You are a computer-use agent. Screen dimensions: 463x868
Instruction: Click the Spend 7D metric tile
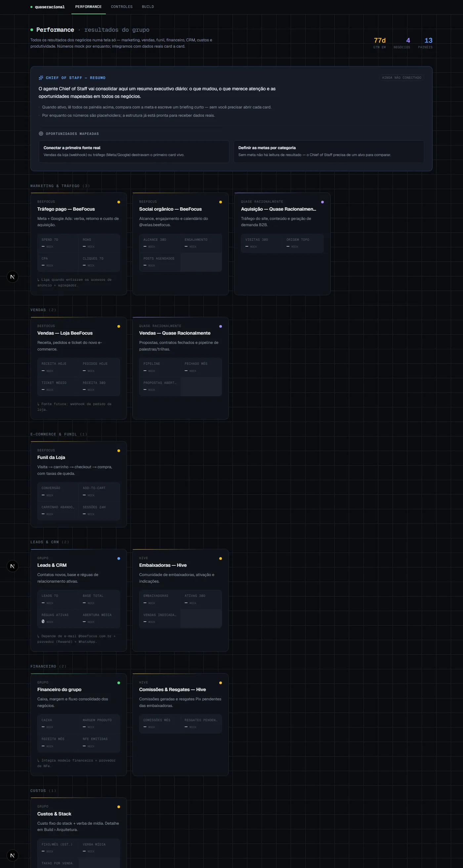pyautogui.click(x=58, y=243)
